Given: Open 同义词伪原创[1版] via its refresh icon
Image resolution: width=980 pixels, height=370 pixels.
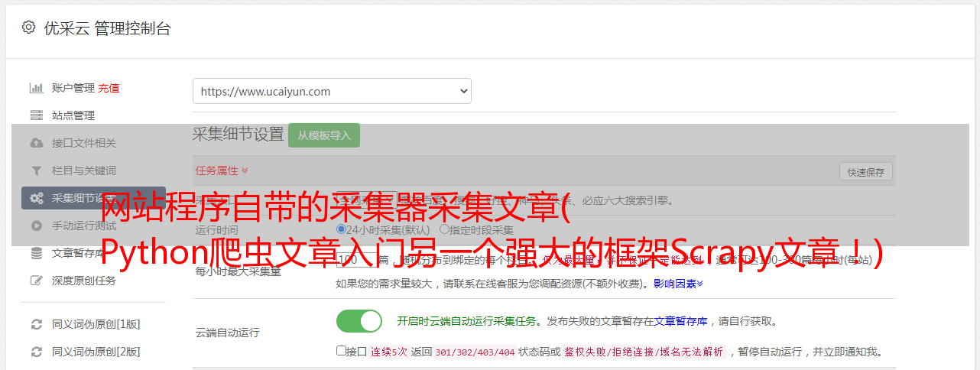Looking at the screenshot, I should coord(36,324).
